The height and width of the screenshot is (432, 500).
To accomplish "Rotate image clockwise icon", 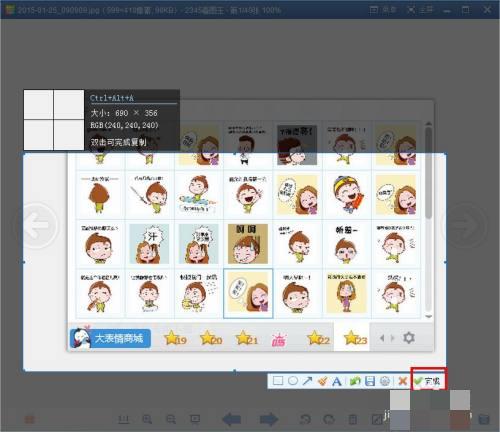I will [x=329, y=419].
